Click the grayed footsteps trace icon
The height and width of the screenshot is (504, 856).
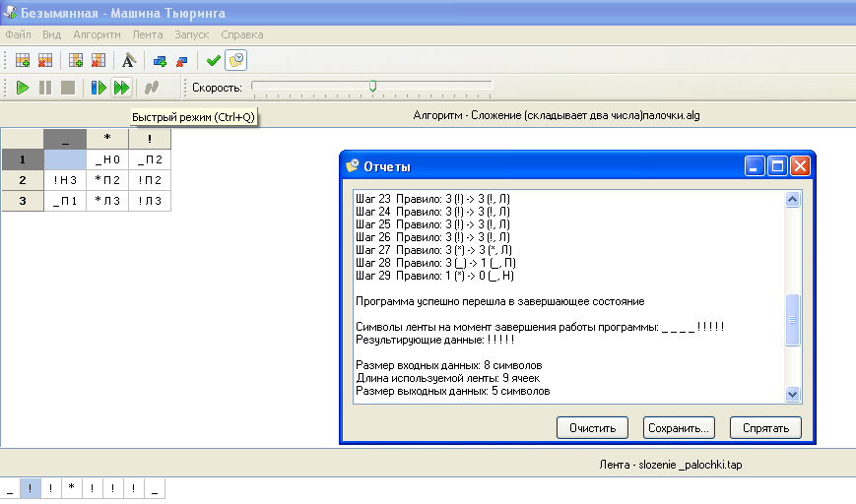click(152, 88)
